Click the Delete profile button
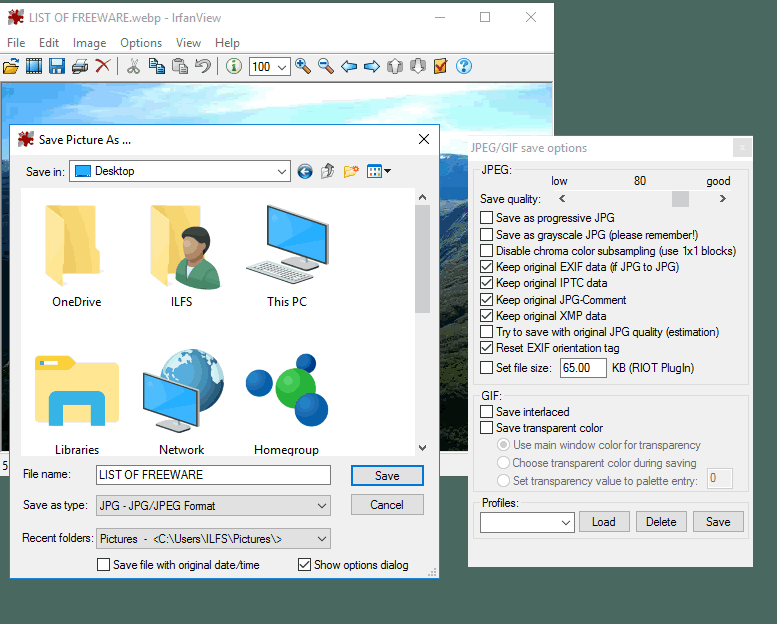The height and width of the screenshot is (624, 777). click(x=661, y=522)
